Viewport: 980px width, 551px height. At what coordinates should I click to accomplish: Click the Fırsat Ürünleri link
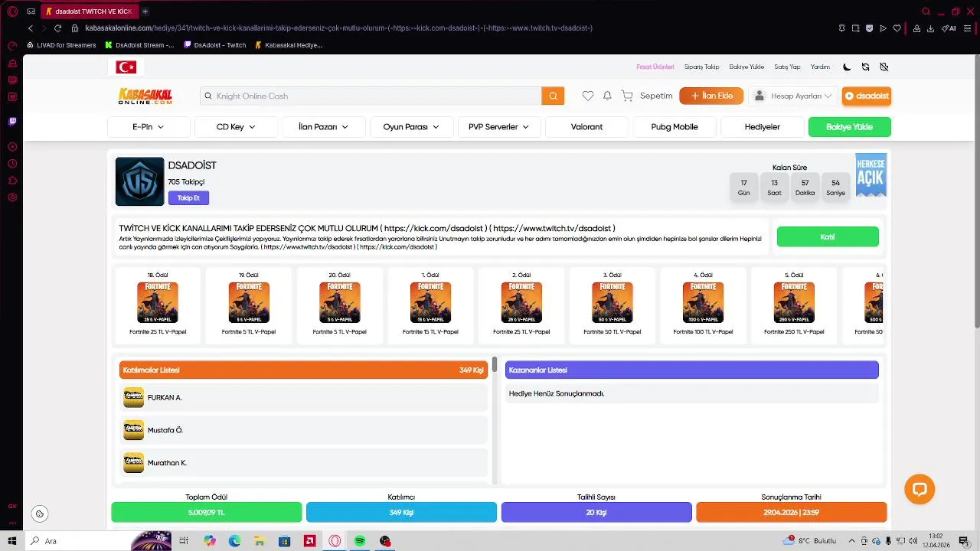655,67
